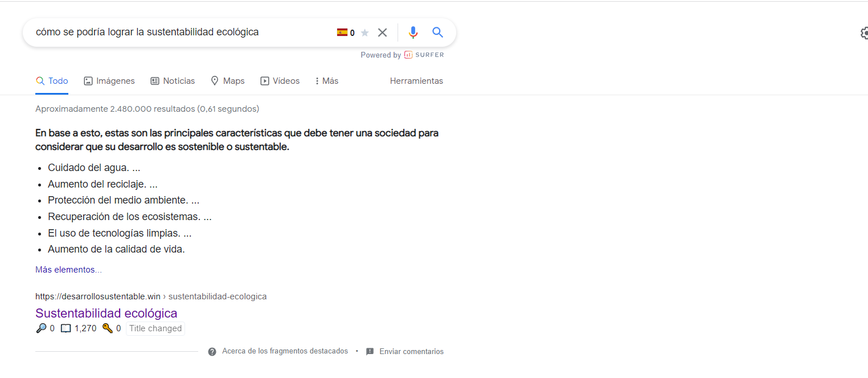Start voice search with the microphone icon
868x378 pixels.
coord(413,32)
